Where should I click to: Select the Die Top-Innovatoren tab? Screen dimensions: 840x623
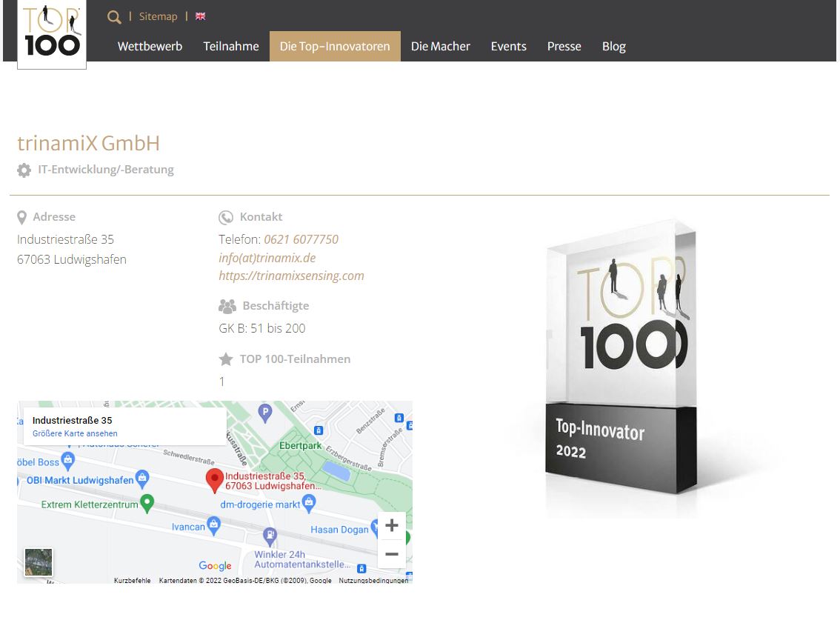(x=335, y=47)
